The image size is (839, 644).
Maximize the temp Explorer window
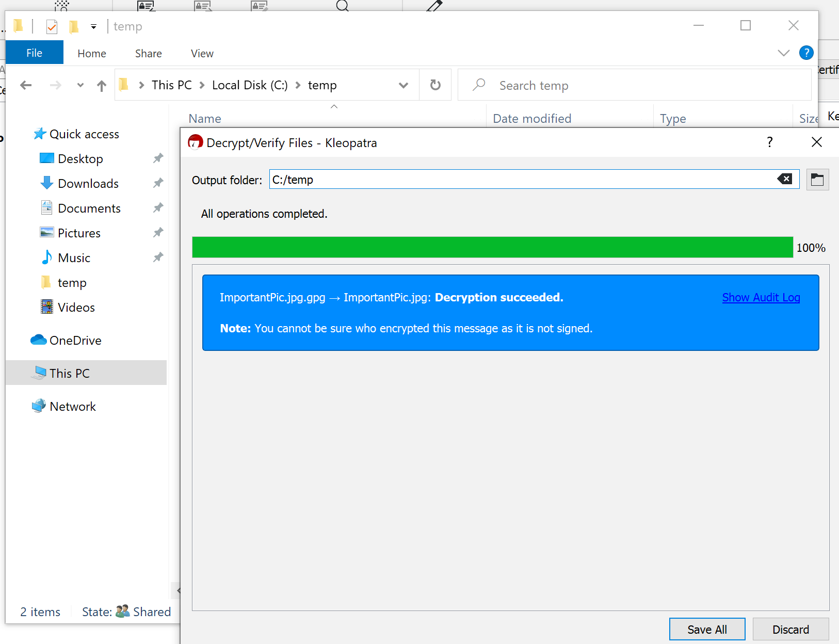coord(746,25)
